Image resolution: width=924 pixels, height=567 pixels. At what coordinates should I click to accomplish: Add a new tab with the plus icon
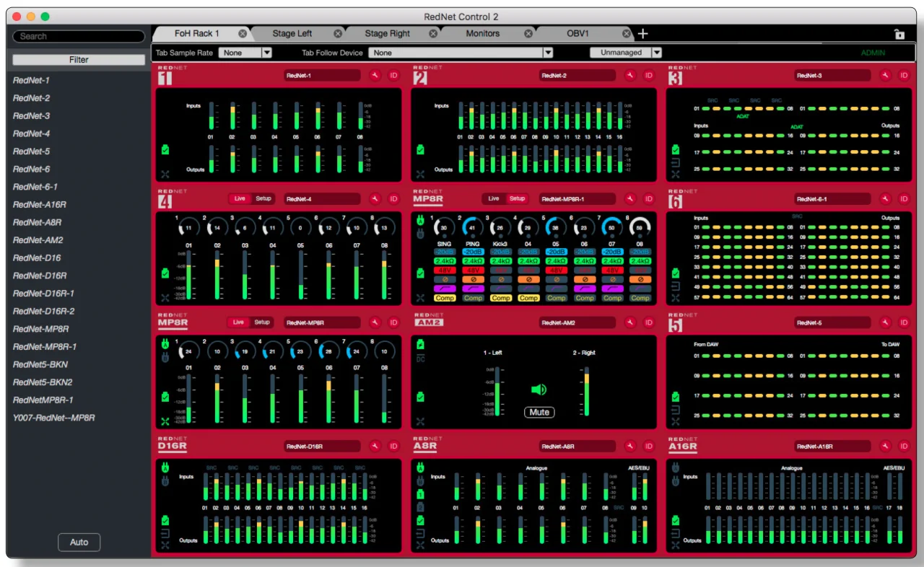click(643, 34)
